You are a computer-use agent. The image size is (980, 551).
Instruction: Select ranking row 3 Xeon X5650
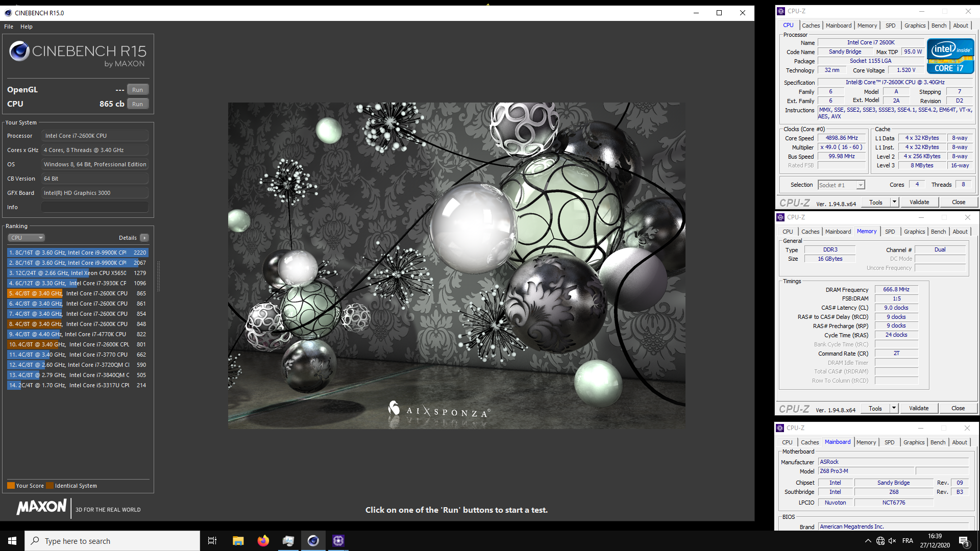[78, 273]
